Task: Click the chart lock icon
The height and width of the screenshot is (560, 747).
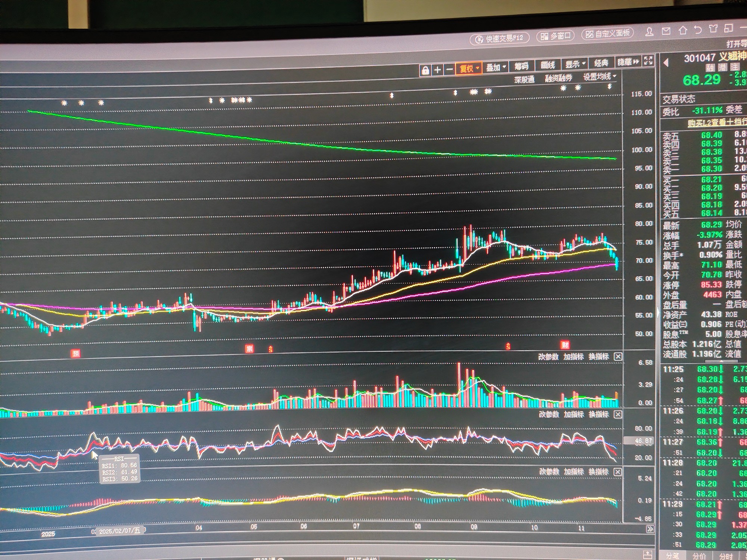Action: [x=425, y=70]
